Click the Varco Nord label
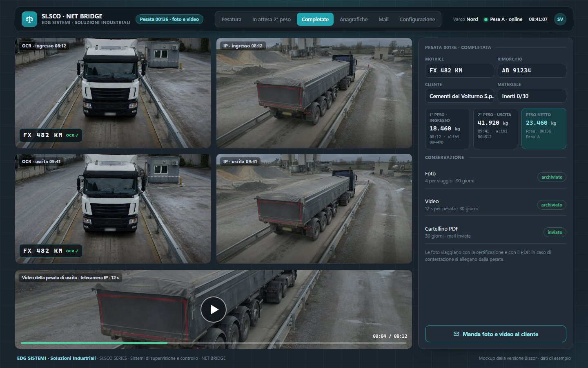The height and width of the screenshot is (368, 588). tap(465, 19)
